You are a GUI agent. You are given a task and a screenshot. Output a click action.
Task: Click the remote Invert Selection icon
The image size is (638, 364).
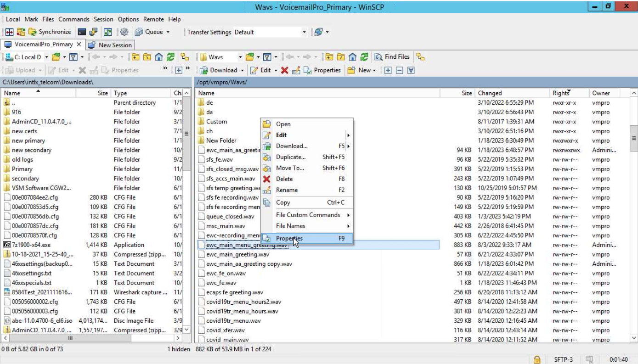click(411, 70)
